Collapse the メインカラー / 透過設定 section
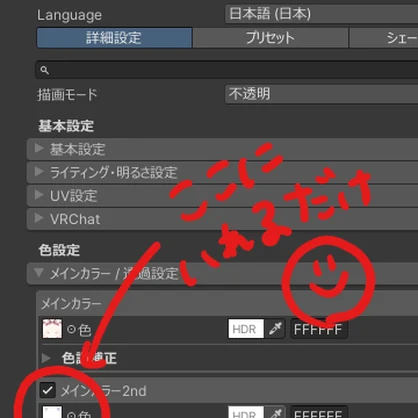 [x=222, y=274]
